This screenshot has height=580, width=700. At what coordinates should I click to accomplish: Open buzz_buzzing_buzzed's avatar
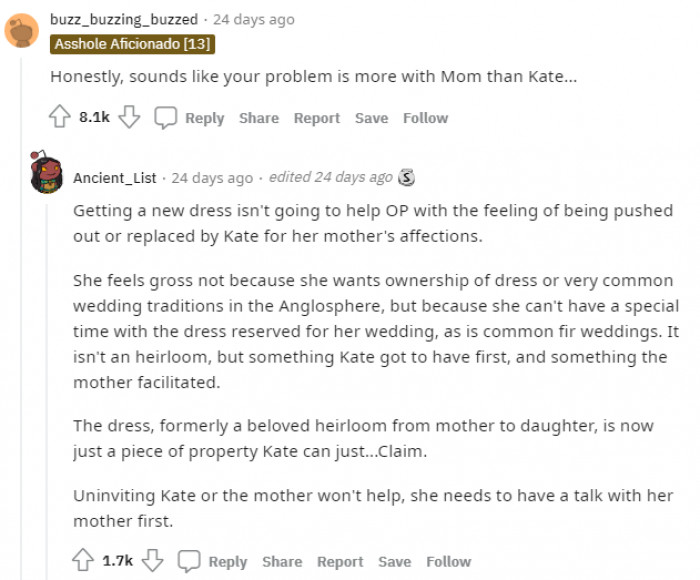[22, 30]
